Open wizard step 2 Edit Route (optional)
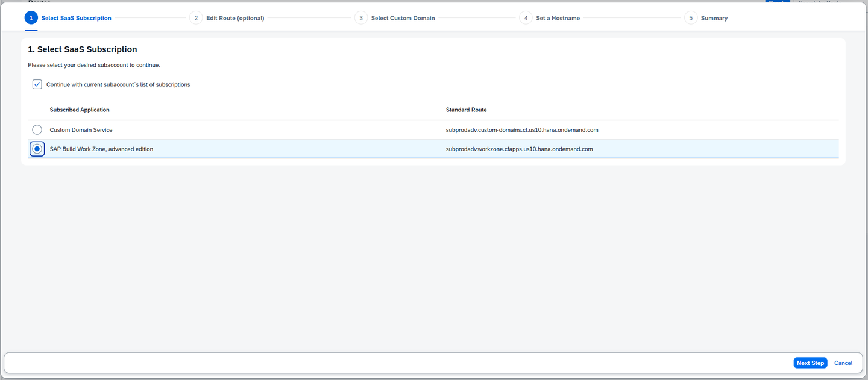Screen dimensions: 868x380 click(x=227, y=18)
